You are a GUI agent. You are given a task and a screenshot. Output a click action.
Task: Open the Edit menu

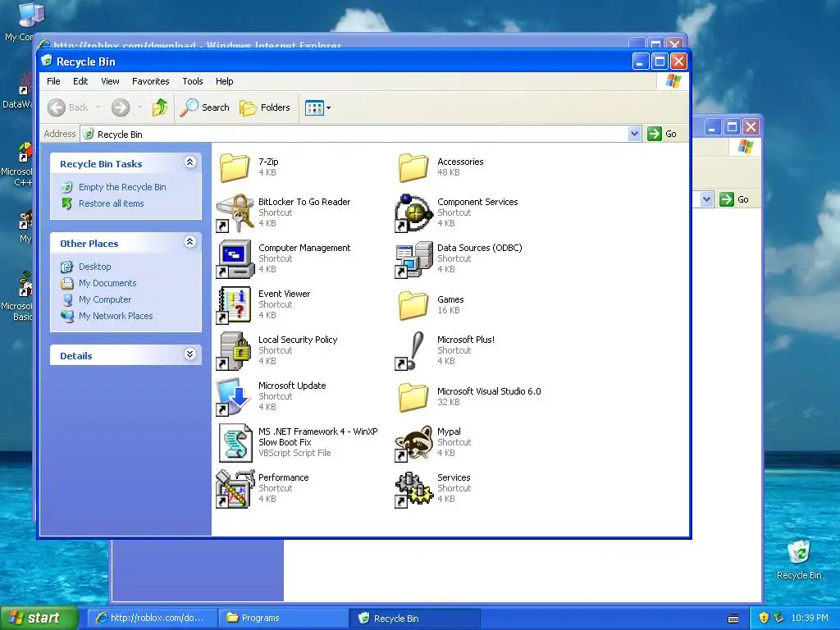point(80,81)
